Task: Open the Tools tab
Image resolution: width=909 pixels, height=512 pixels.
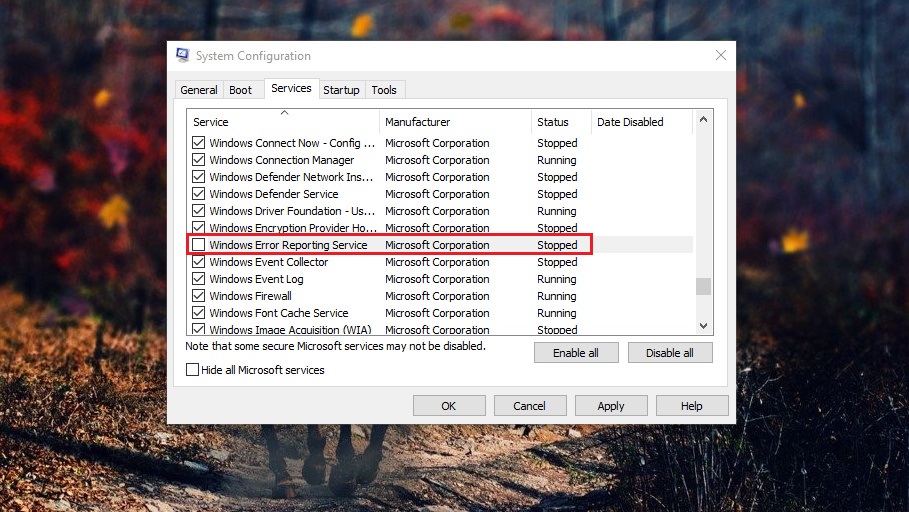Action: (384, 90)
